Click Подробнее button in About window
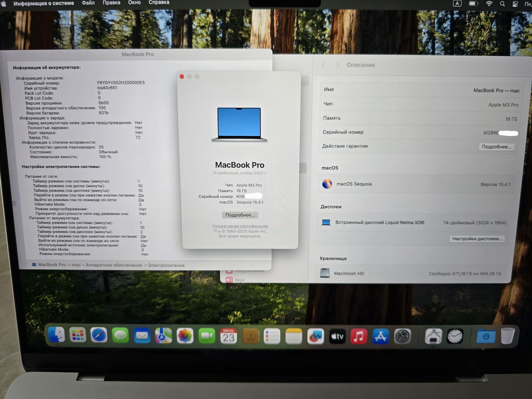This screenshot has height=399, width=532. [x=240, y=215]
